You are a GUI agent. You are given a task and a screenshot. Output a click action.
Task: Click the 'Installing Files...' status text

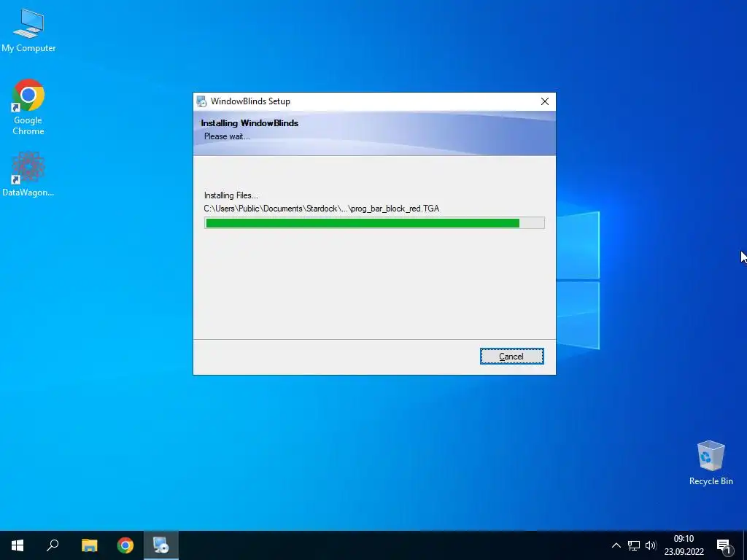coord(231,195)
